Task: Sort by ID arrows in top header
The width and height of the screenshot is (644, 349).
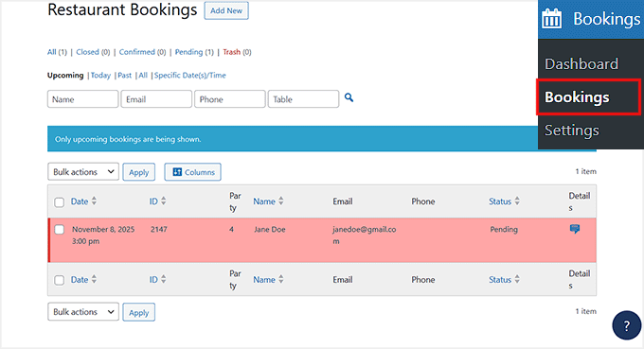Action: click(164, 201)
